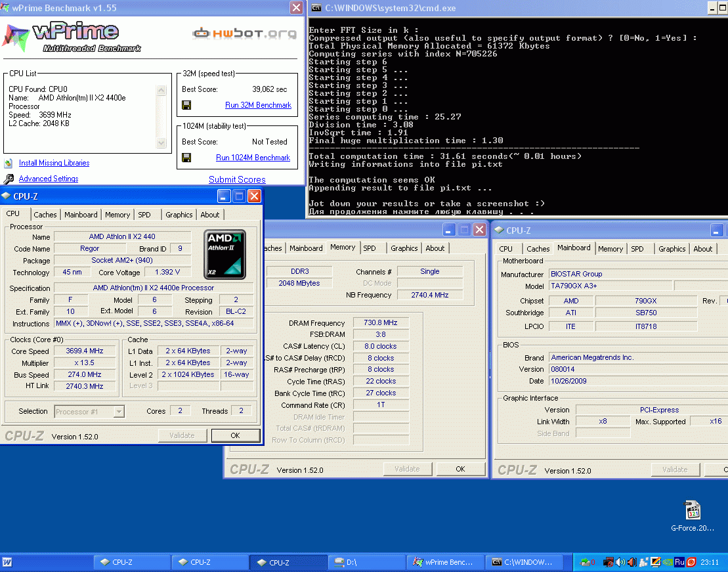728x572 pixels.
Task: Click the Multiplier value x 13.5
Action: 85,363
